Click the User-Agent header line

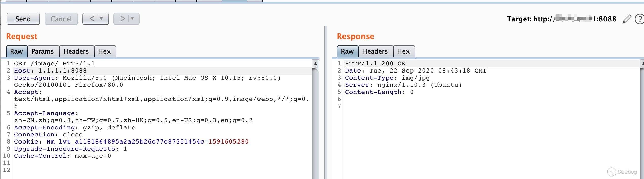click(147, 78)
